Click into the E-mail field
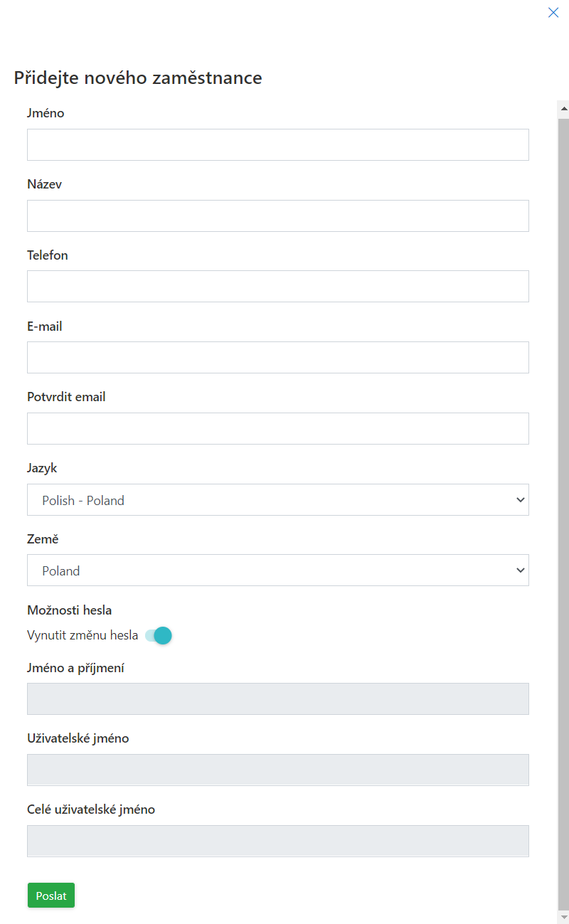 pos(277,357)
